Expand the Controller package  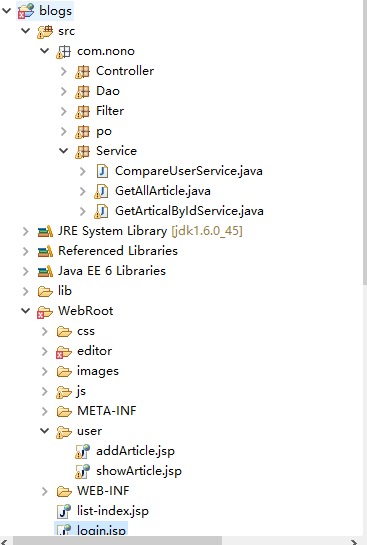pyautogui.click(x=64, y=71)
